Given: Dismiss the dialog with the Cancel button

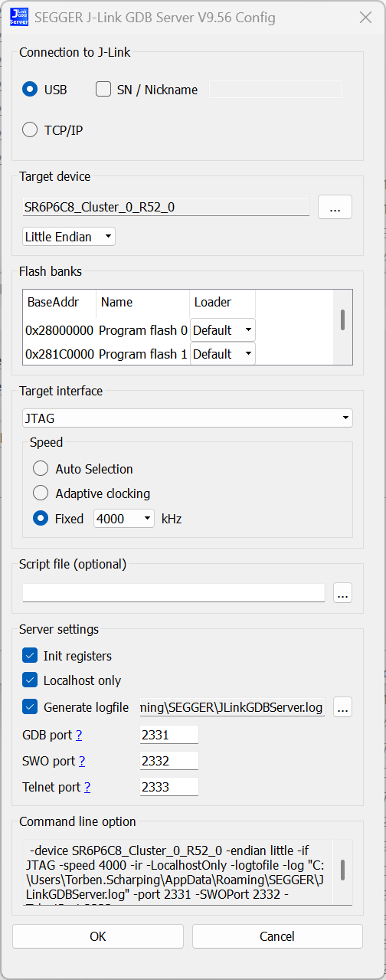Looking at the screenshot, I should (277, 936).
